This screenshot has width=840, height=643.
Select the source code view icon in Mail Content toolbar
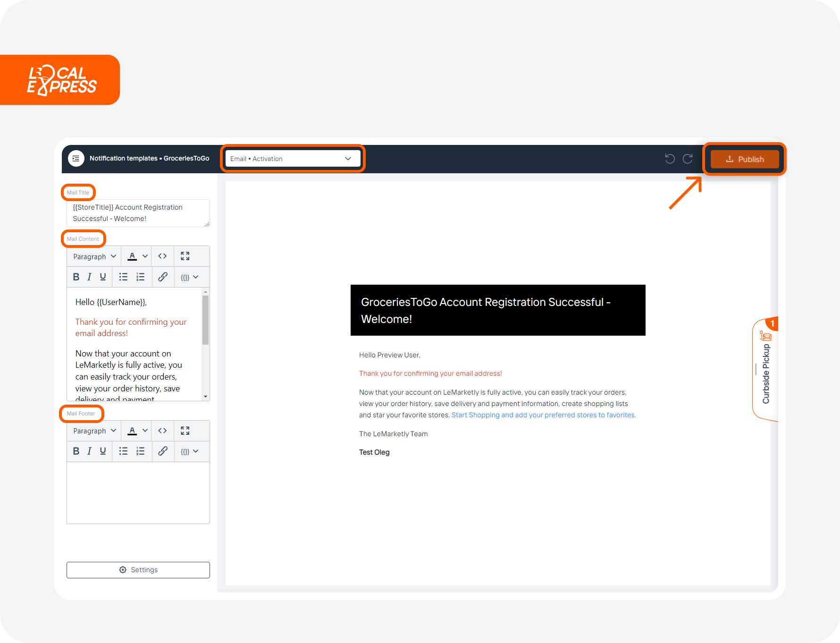point(162,256)
